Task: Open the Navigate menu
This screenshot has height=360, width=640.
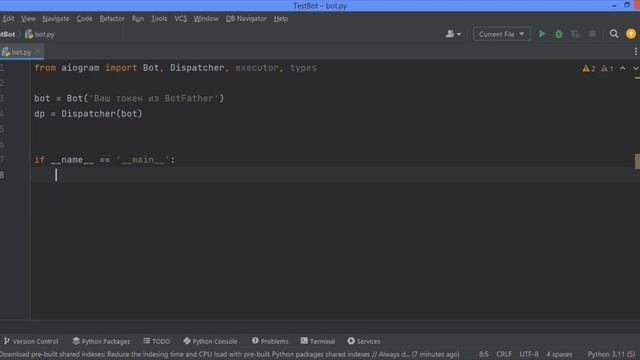Action: pos(56,19)
